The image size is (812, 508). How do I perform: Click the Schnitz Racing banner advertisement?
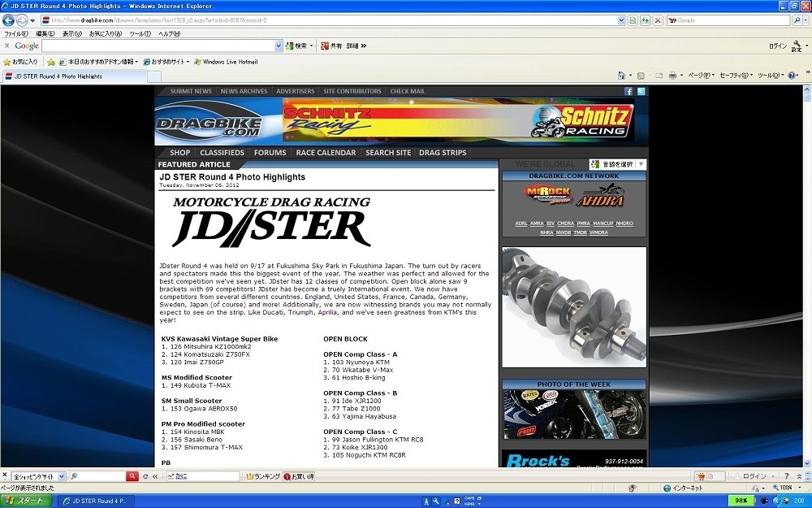coord(459,120)
